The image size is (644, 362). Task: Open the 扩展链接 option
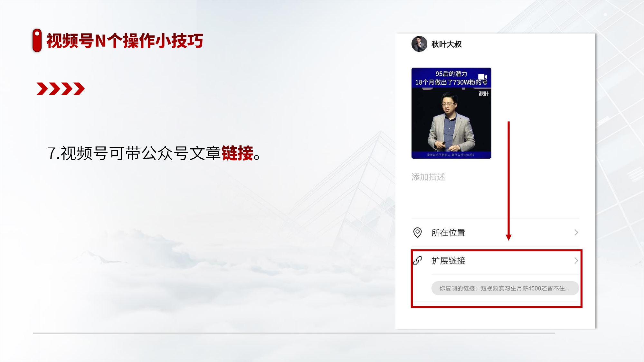(x=495, y=261)
